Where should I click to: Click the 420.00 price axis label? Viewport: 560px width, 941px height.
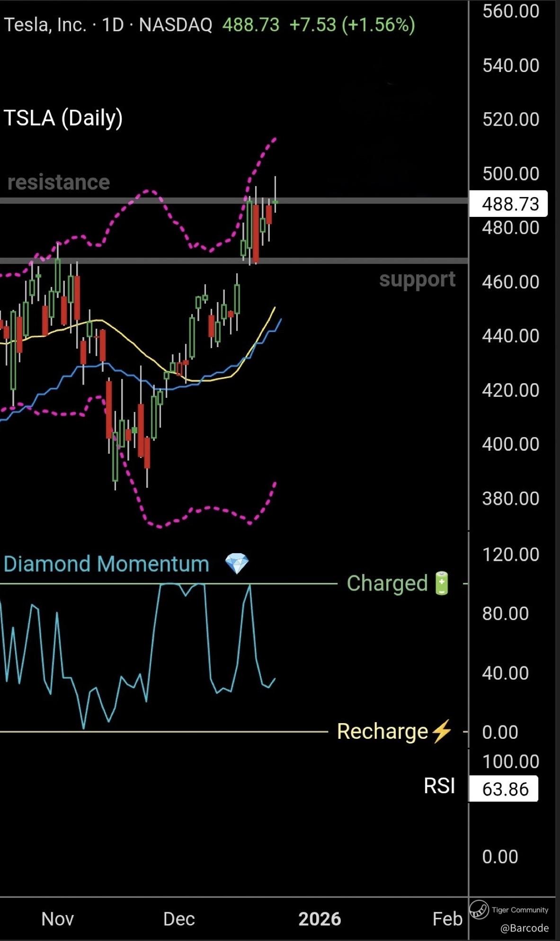pyautogui.click(x=511, y=390)
